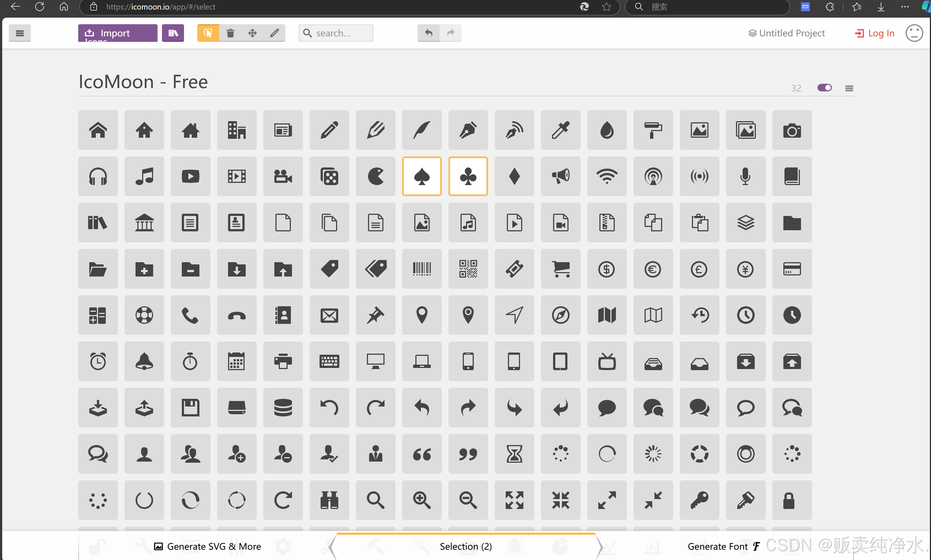931x560 pixels.
Task: Select the zoom-in magnifier icon
Action: click(422, 500)
